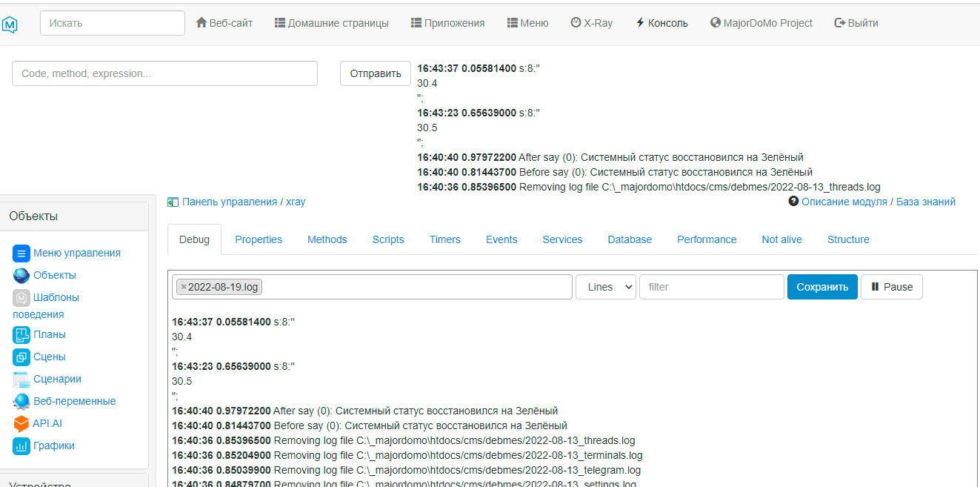Open the Планы sidebar link
This screenshot has width=980, height=487.
click(50, 334)
